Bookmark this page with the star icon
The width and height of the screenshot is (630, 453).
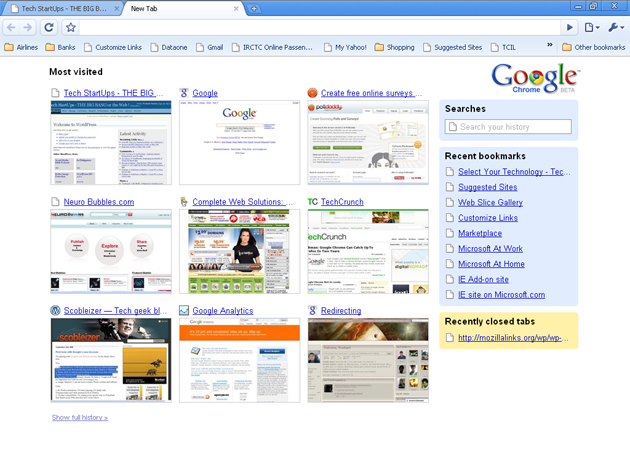click(70, 27)
